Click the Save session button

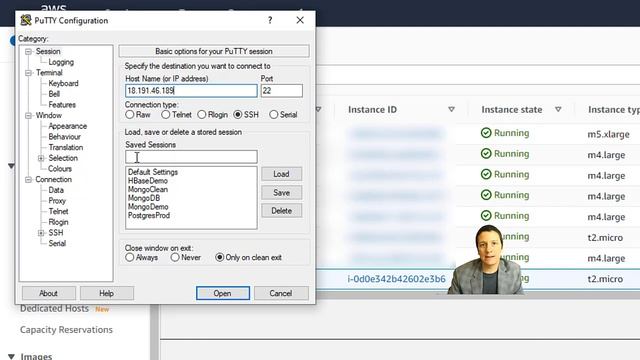pyautogui.click(x=282, y=193)
